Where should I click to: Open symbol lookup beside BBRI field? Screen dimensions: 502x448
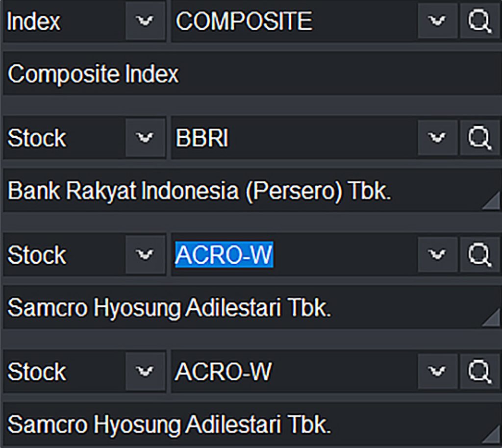(x=479, y=138)
